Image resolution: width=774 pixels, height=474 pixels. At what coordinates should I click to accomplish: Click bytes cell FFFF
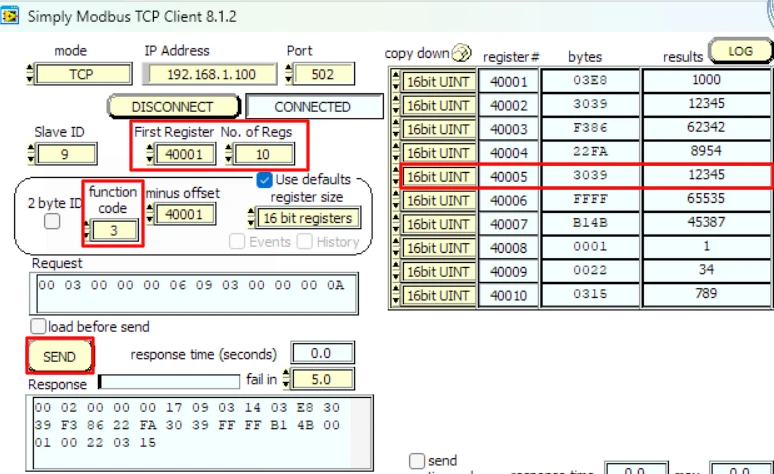[590, 199]
